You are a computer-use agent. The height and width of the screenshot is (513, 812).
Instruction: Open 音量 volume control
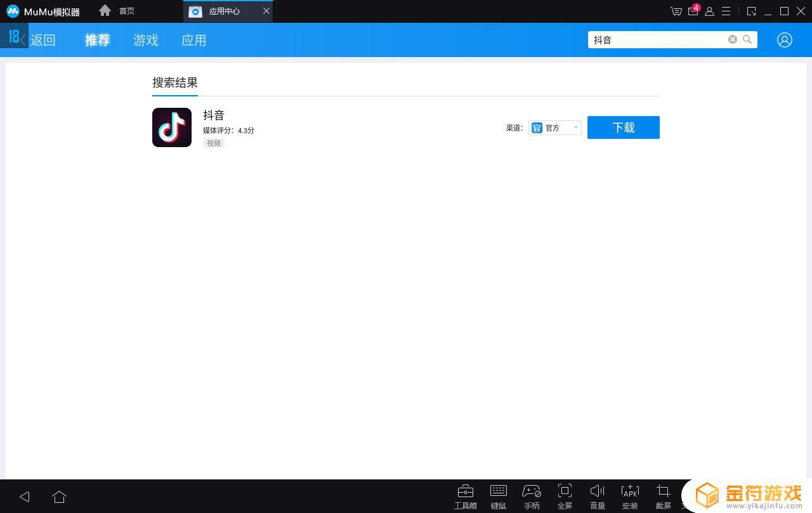click(598, 497)
